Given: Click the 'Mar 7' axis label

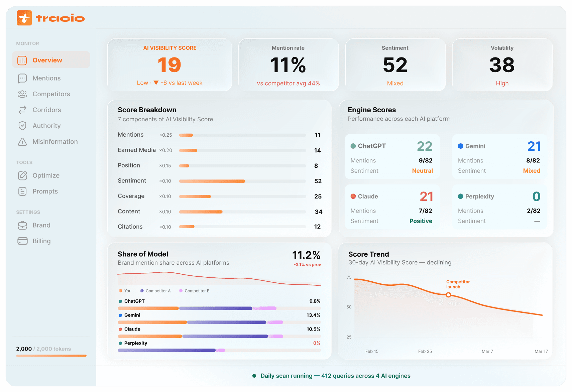Looking at the screenshot, I should click(487, 352).
